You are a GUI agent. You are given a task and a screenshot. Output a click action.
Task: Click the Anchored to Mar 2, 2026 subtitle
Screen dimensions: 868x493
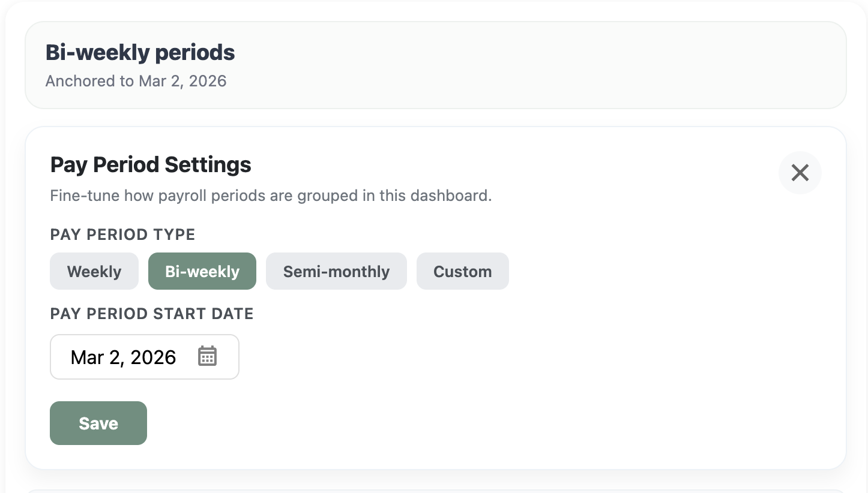[136, 81]
